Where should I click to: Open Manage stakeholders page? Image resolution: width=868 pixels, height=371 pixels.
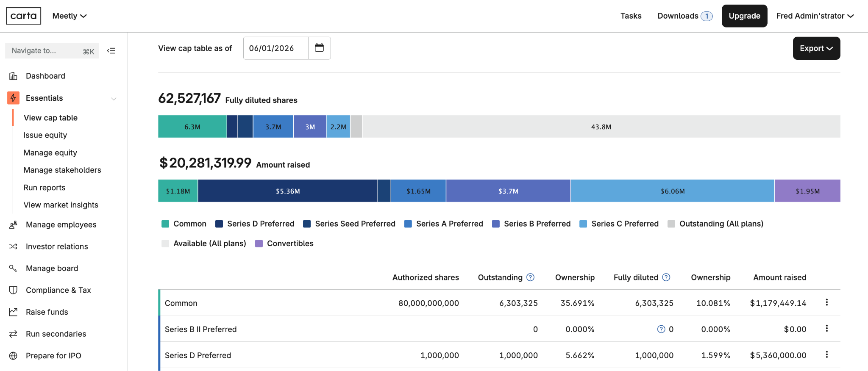pos(62,170)
